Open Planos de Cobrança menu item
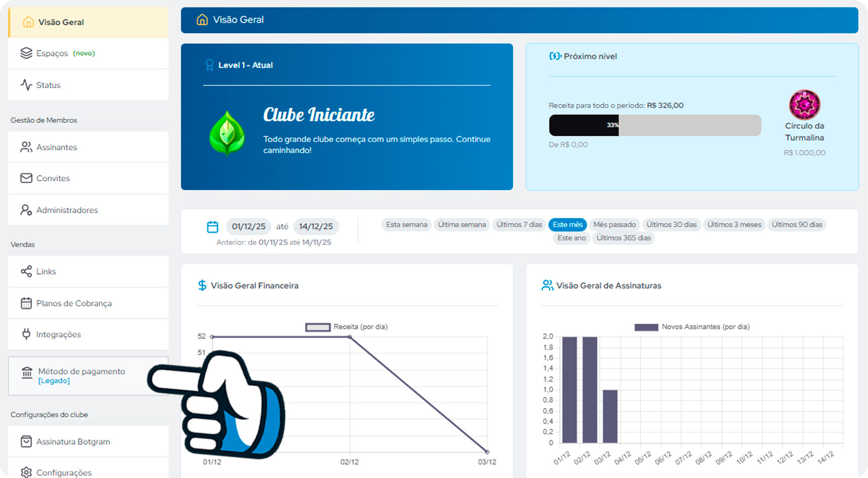The width and height of the screenshot is (868, 478). 74,303
